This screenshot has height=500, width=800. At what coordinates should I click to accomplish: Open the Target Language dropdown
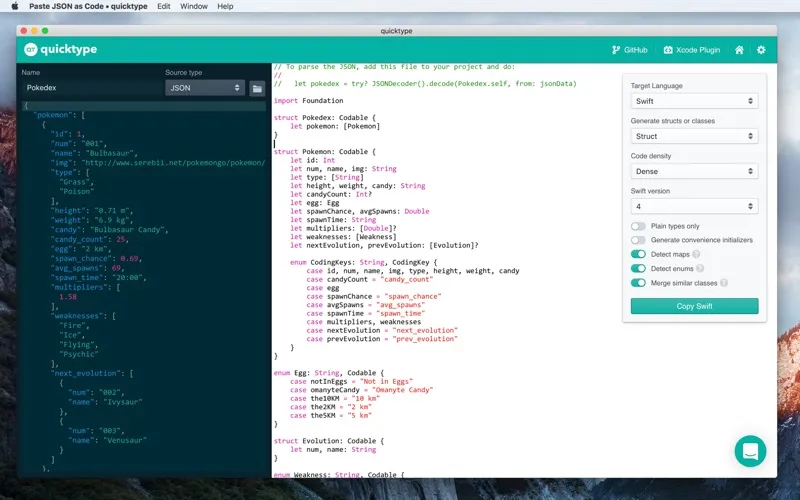click(x=694, y=101)
